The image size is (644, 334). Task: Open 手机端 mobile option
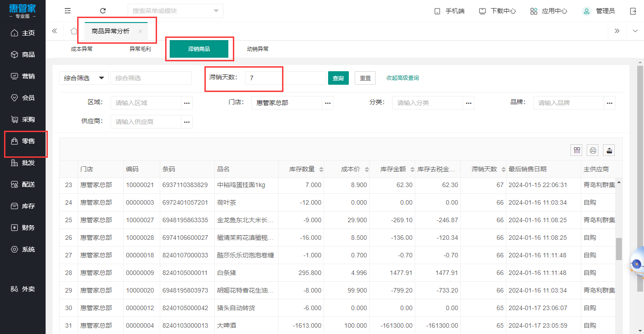coord(449,11)
